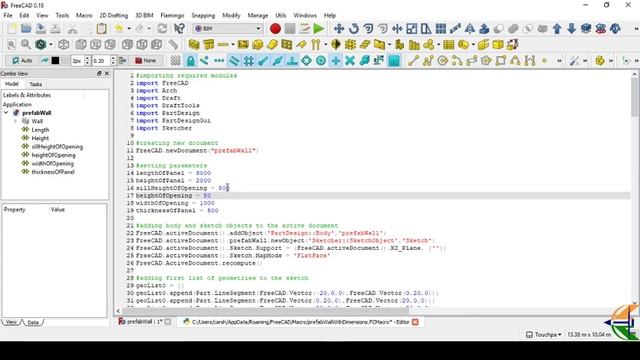
Task: Open the Touchpad navigation style dropdown
Action: [x=543, y=334]
